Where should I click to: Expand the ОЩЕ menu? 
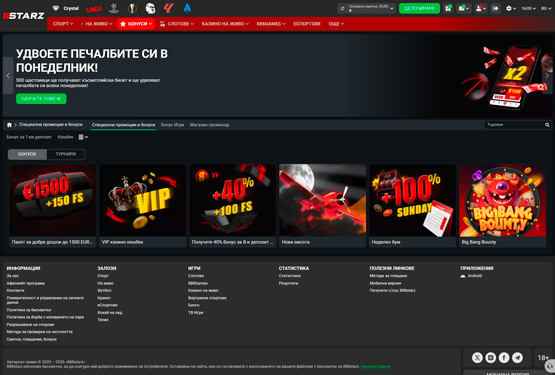click(x=336, y=24)
